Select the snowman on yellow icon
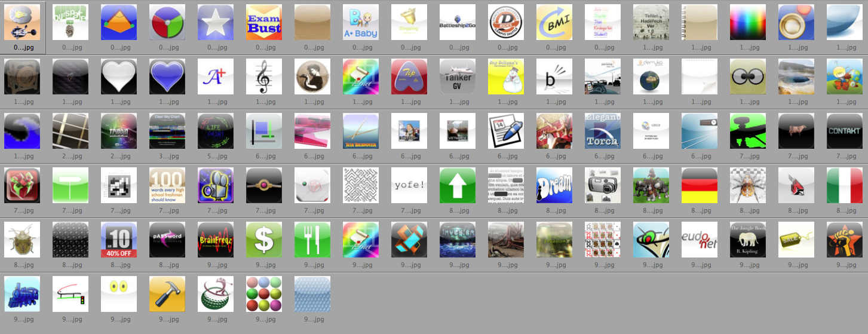The width and height of the screenshot is (868, 334). tap(506, 76)
